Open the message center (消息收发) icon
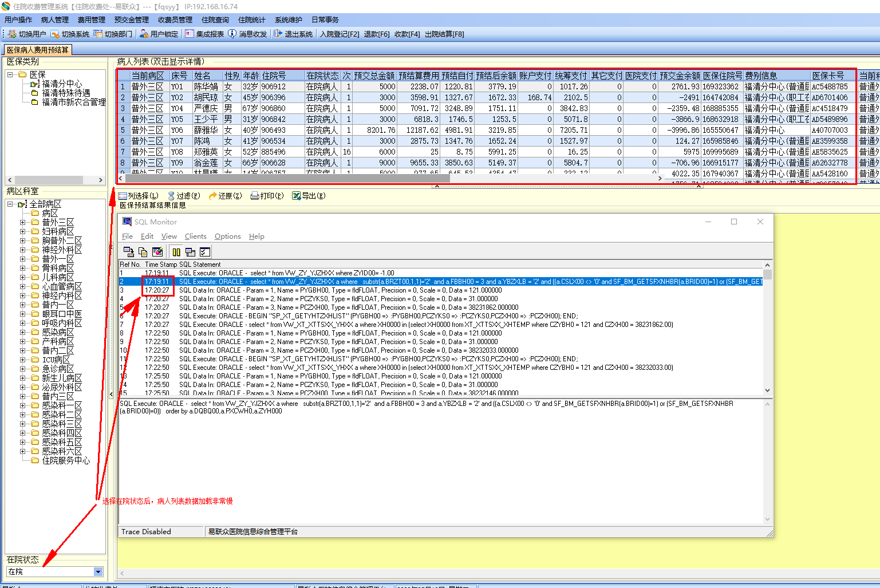Screen dimensions: 880x588 [232, 34]
